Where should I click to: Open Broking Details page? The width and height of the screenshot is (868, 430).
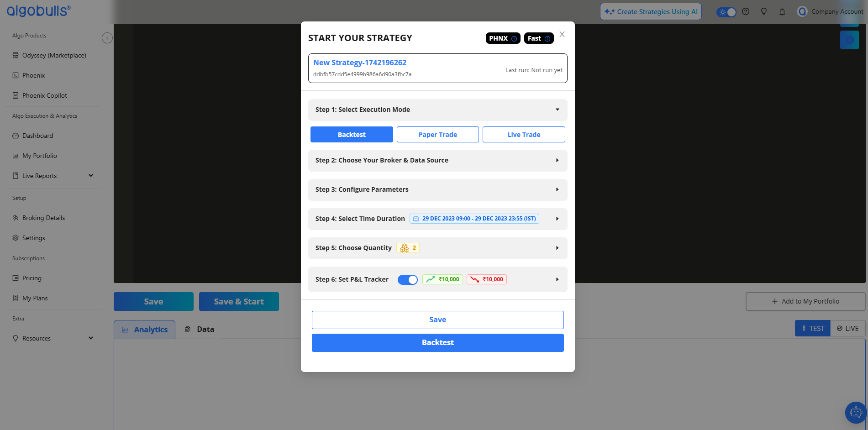[x=43, y=218]
